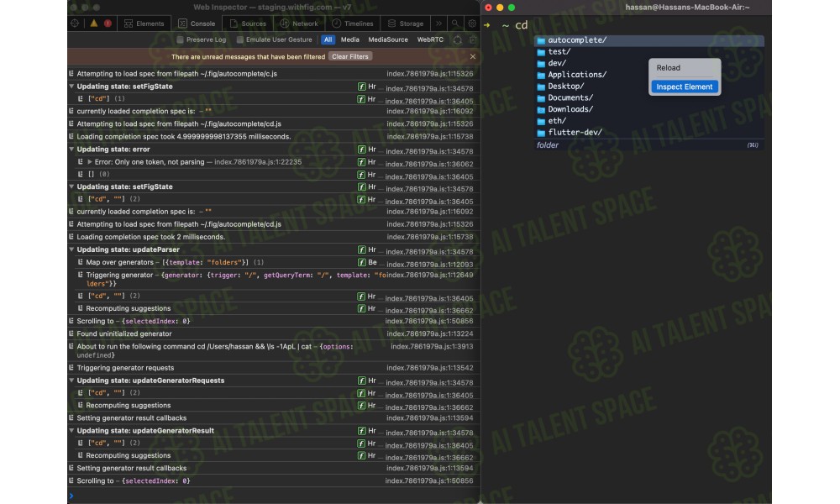
Task: Toggle the Emulate User Gesture checkbox
Action: coord(240,39)
